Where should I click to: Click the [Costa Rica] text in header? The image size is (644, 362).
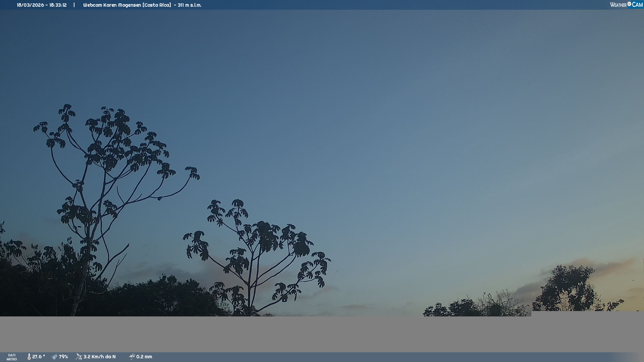(157, 5)
